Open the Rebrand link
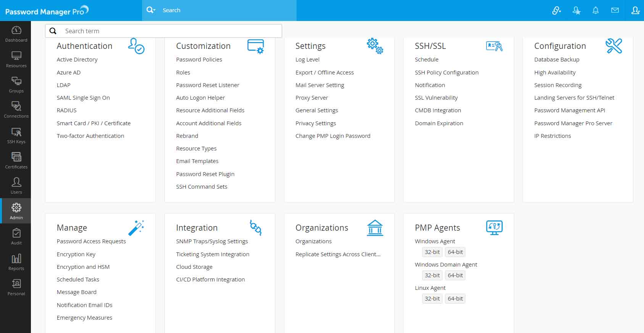Image resolution: width=644 pixels, height=333 pixels. click(187, 136)
